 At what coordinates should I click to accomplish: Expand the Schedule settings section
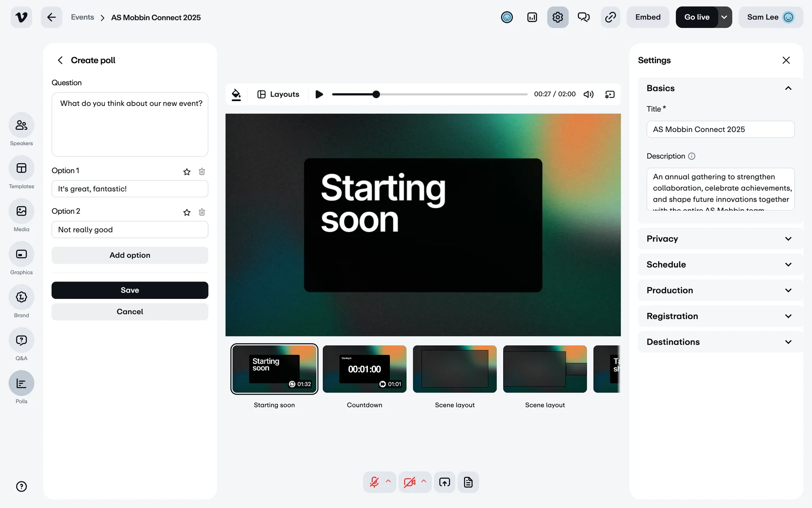pyautogui.click(x=720, y=265)
